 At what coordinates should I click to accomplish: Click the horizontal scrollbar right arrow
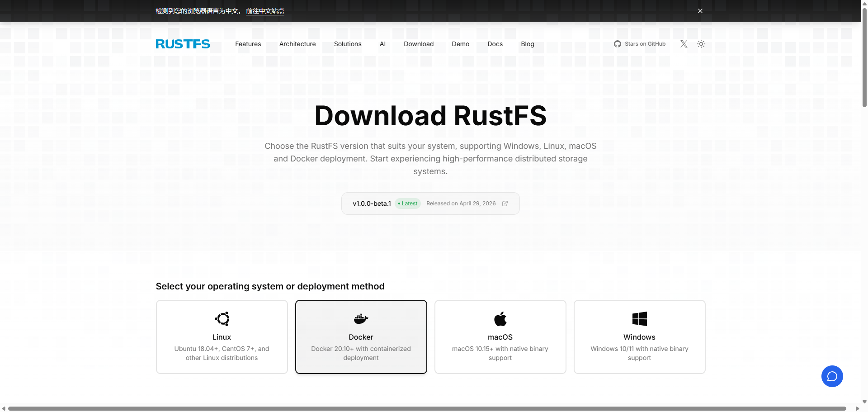pos(857,408)
